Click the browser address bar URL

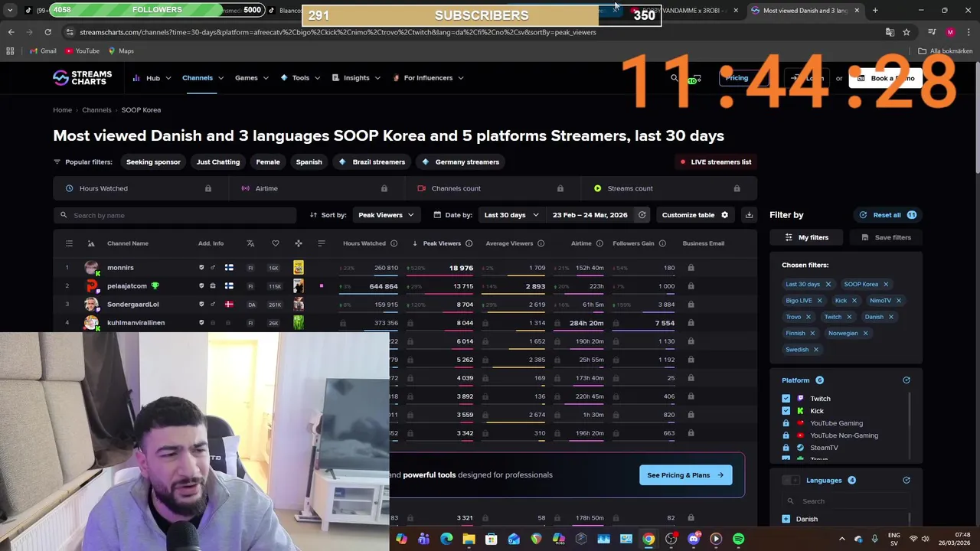tap(338, 32)
